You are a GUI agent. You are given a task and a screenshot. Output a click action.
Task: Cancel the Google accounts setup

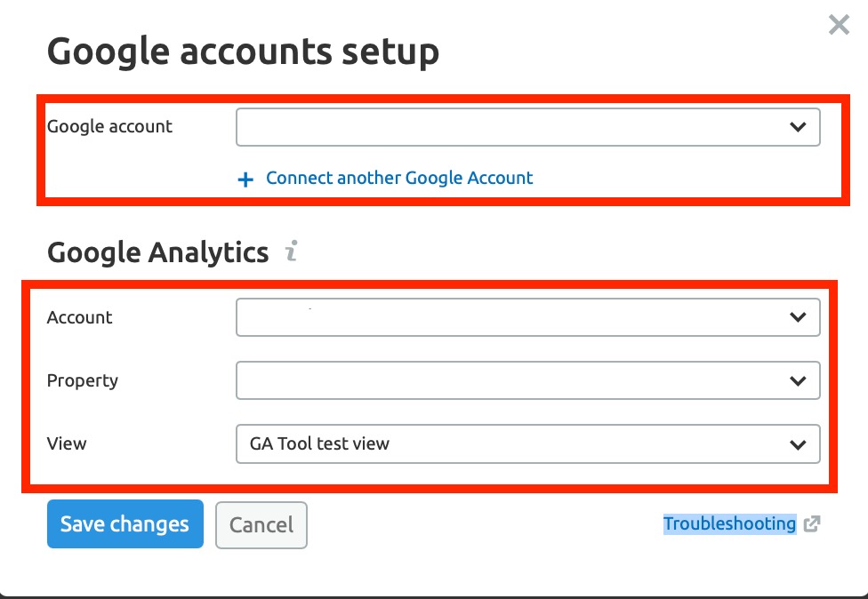click(261, 525)
